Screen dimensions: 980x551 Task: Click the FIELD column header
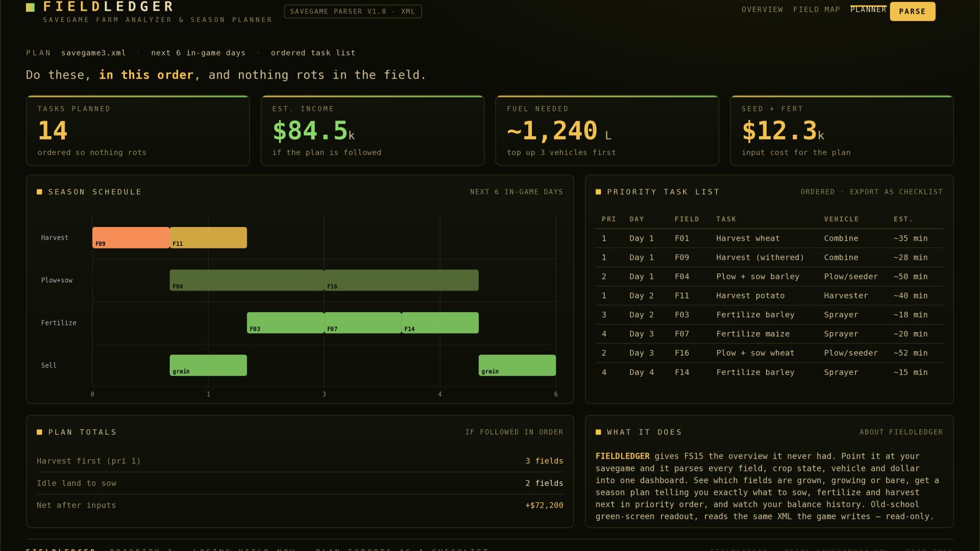687,219
